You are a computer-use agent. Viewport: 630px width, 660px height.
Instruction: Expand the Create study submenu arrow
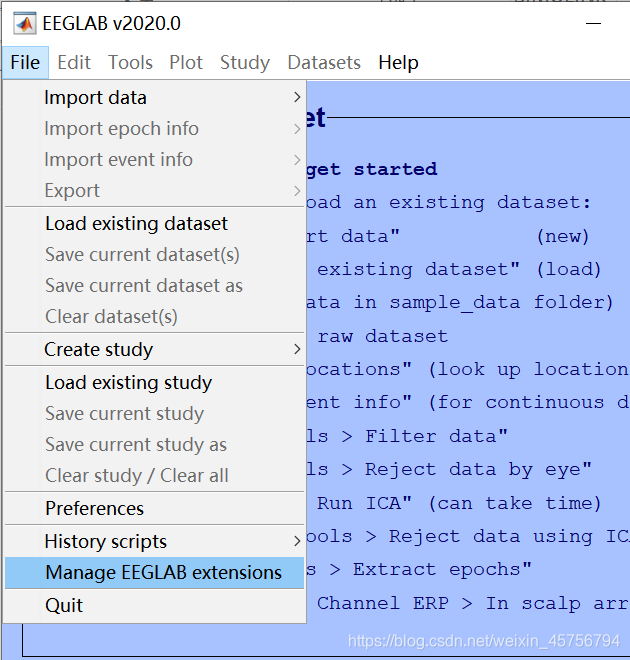pyautogui.click(x=297, y=349)
